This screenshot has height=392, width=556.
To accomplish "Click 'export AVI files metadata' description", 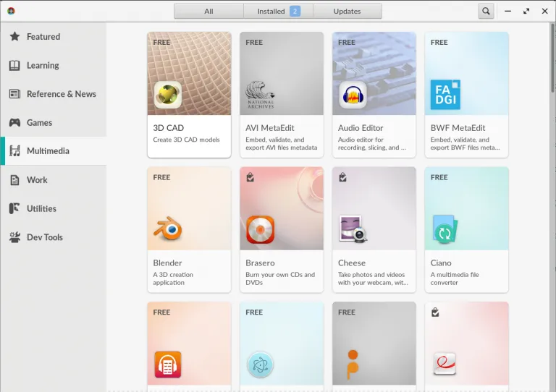I will click(281, 148).
